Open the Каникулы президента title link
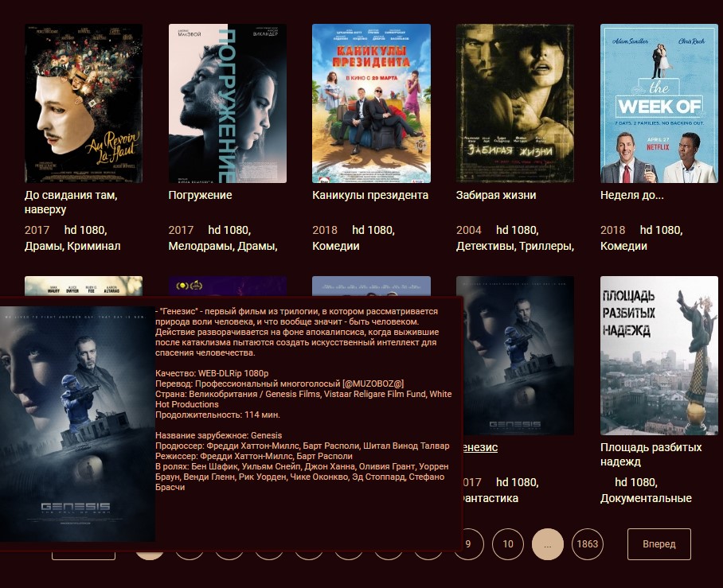Screen dimensions: 723x588 click(370, 195)
